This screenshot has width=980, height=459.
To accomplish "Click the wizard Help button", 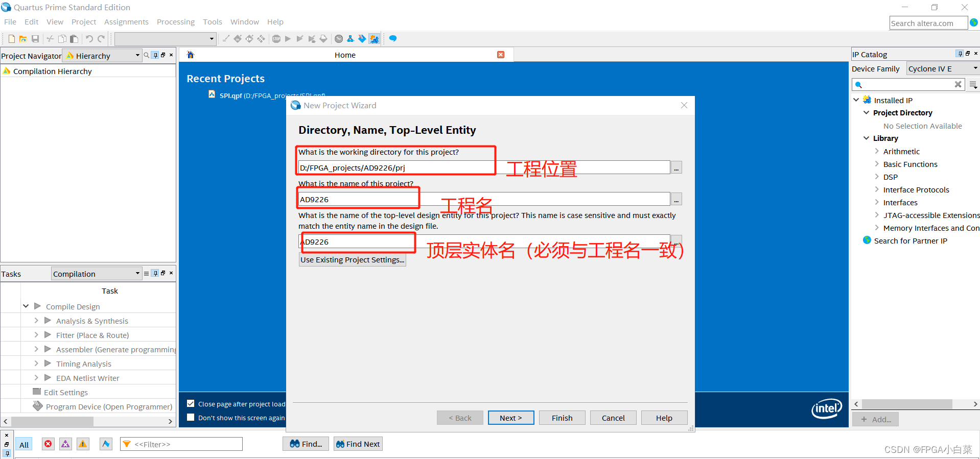I will (x=664, y=418).
